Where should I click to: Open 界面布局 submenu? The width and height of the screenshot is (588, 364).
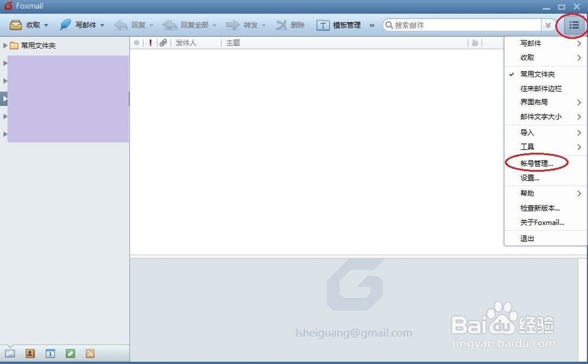coord(545,102)
